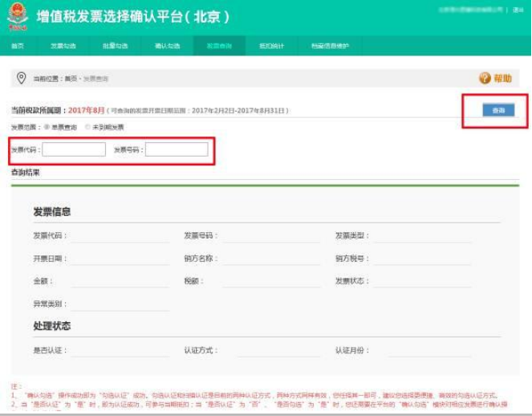Screen dimensions: 532x416
Task: Click the 销方名称 result field
Action: click(271, 259)
